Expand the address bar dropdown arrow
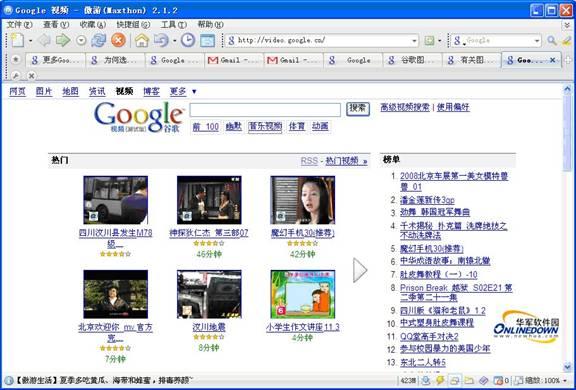The image size is (576, 390). click(x=414, y=40)
